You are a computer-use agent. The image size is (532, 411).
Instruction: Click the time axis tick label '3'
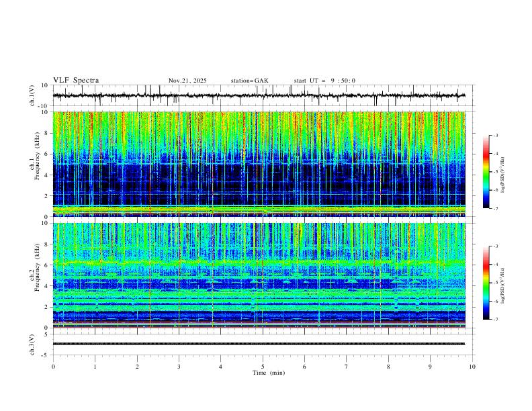pyautogui.click(x=179, y=367)
